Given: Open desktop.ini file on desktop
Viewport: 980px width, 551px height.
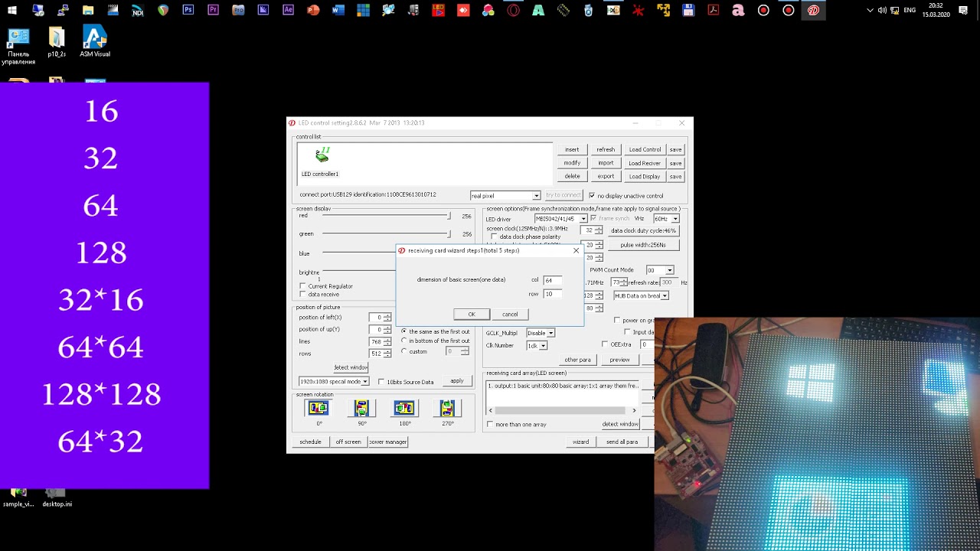Looking at the screenshot, I should (57, 498).
